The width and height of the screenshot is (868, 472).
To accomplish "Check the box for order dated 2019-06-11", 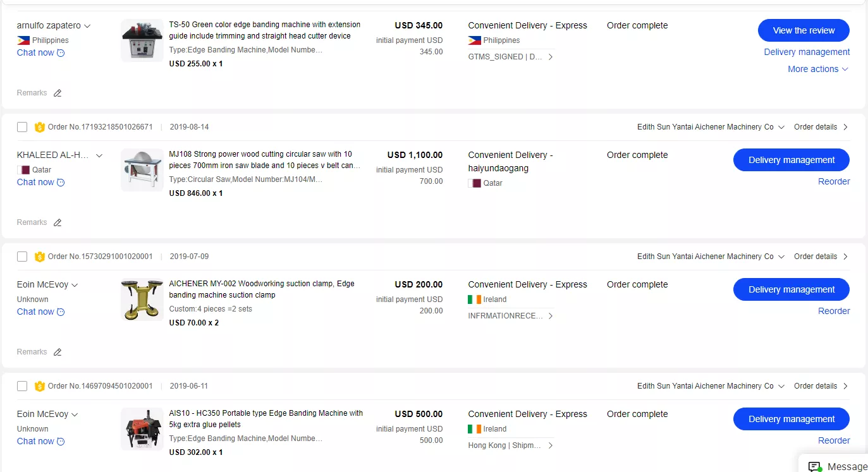I will pos(22,386).
